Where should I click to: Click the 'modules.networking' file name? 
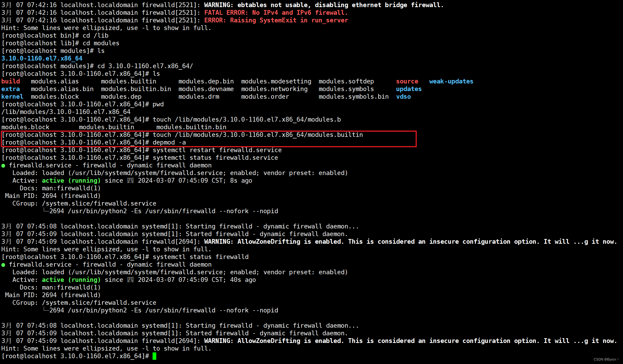point(274,89)
